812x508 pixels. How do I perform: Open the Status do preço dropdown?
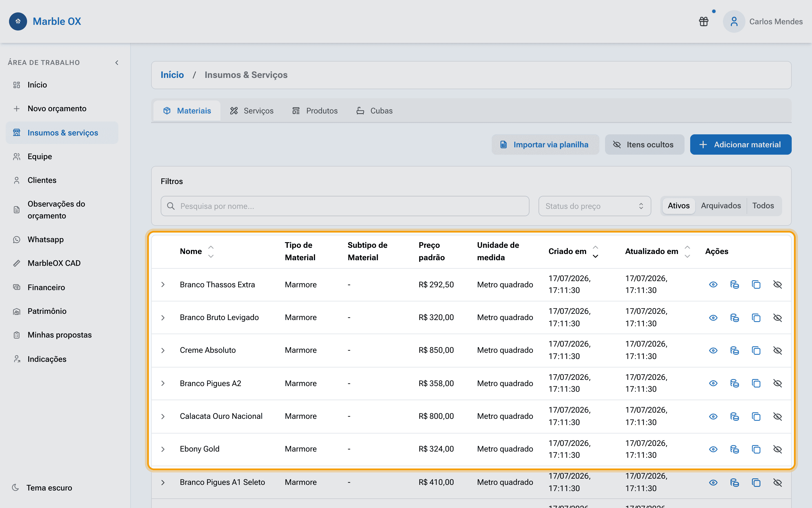coord(595,206)
